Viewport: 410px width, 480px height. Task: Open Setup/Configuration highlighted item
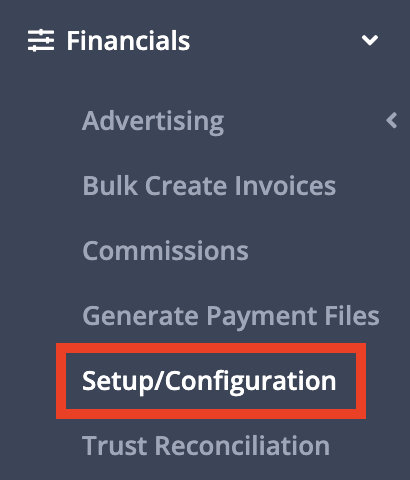point(209,381)
